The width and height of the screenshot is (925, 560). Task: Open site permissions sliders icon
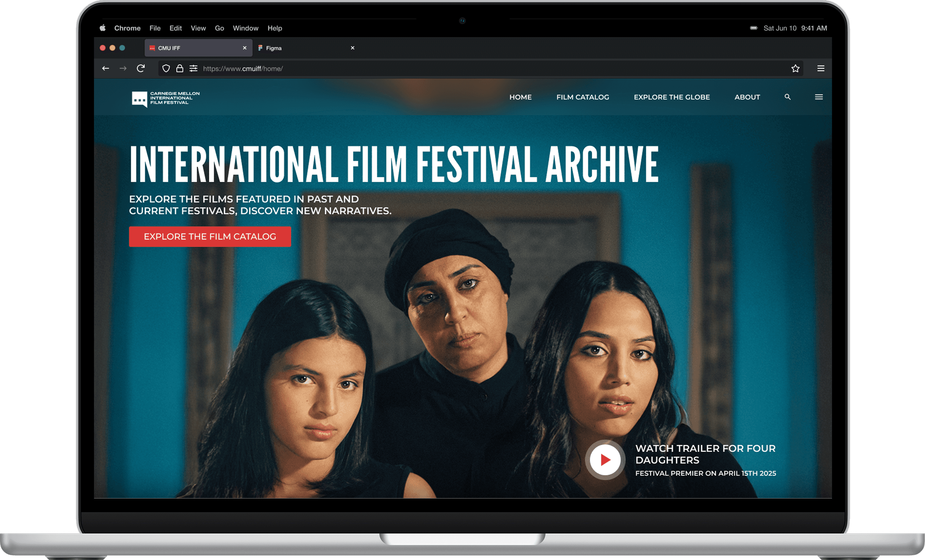[x=194, y=68]
